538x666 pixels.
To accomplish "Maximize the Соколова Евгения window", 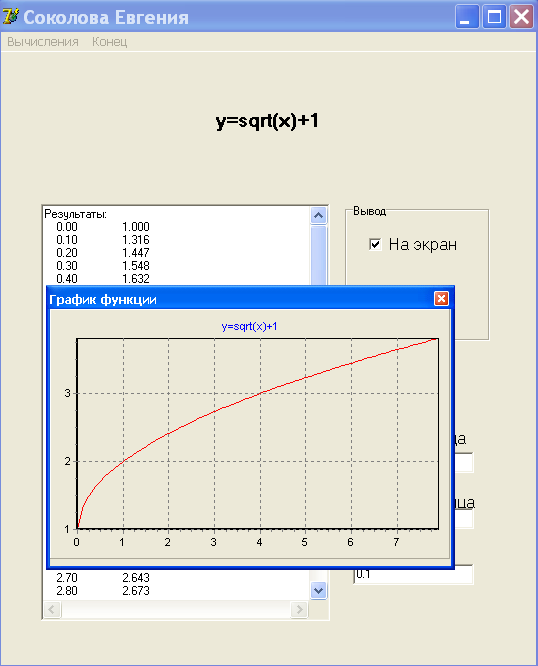I will [x=494, y=17].
